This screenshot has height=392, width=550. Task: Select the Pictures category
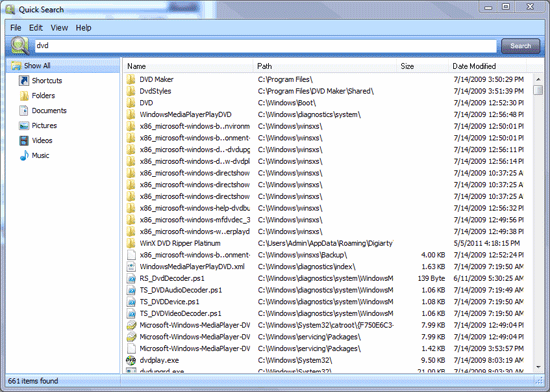click(44, 126)
